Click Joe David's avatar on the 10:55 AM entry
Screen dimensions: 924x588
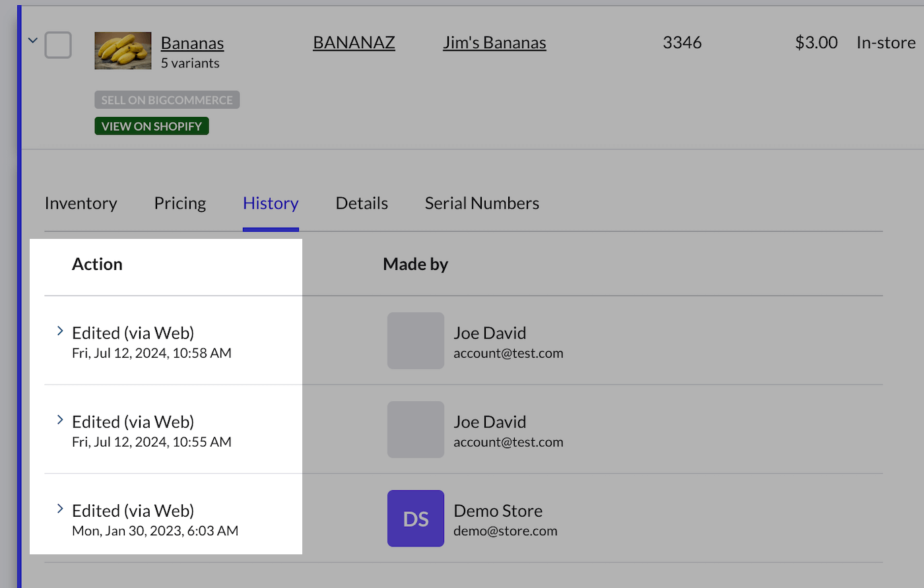click(416, 430)
